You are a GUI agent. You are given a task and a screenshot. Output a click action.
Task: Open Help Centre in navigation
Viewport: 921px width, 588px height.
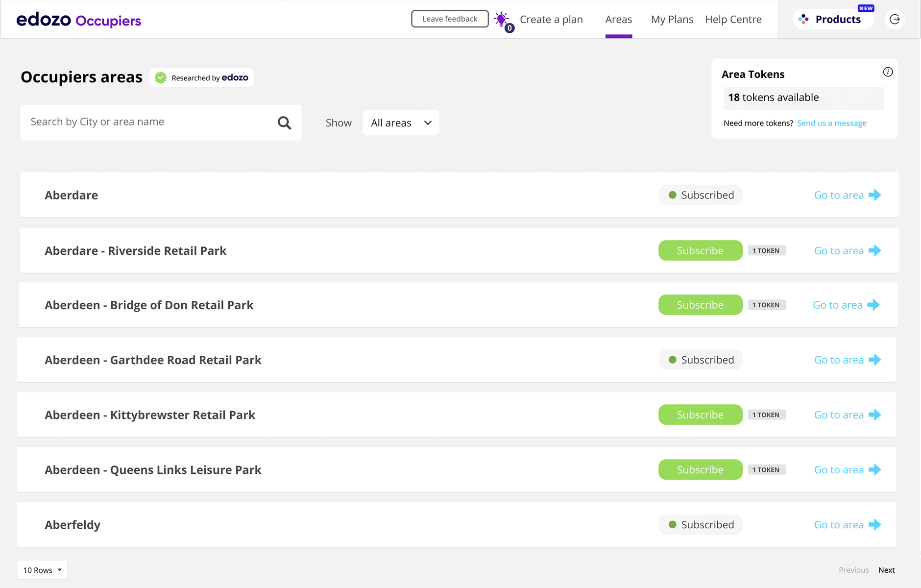click(733, 19)
